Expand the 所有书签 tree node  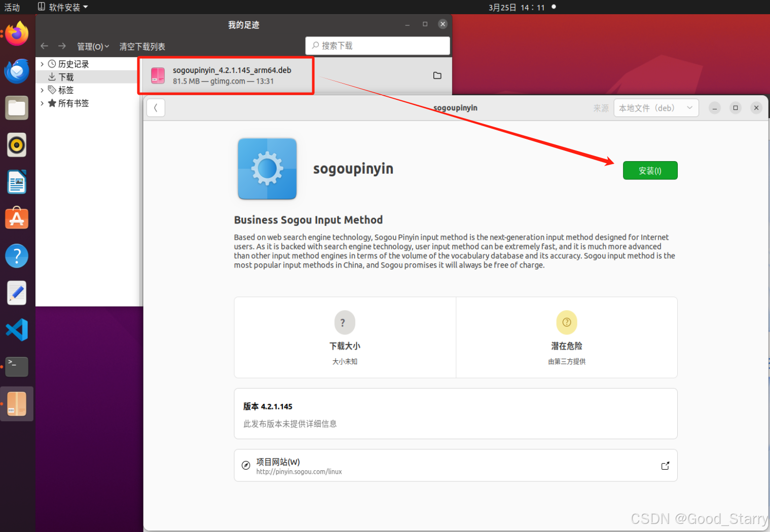point(42,103)
